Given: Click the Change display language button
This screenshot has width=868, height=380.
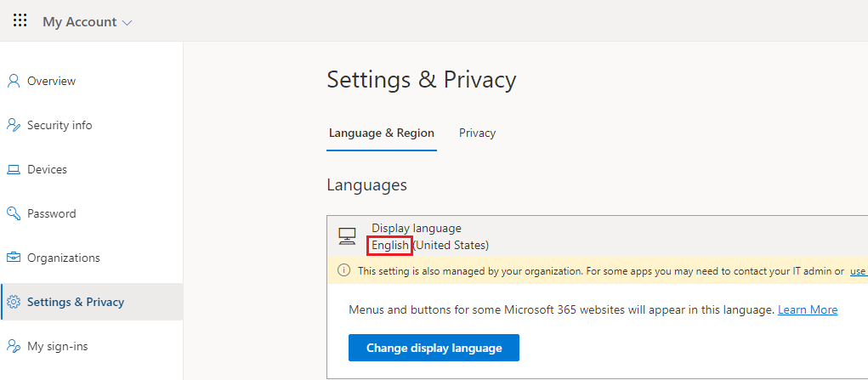Looking at the screenshot, I should [x=434, y=348].
